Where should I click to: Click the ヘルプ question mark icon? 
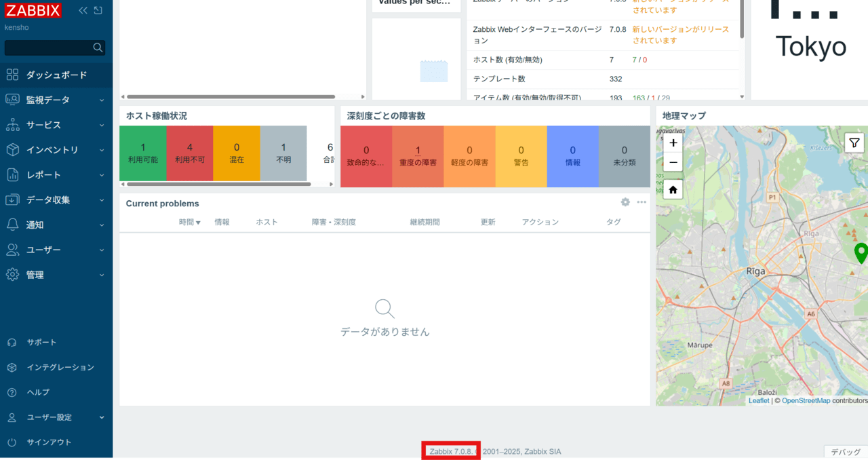coord(12,392)
